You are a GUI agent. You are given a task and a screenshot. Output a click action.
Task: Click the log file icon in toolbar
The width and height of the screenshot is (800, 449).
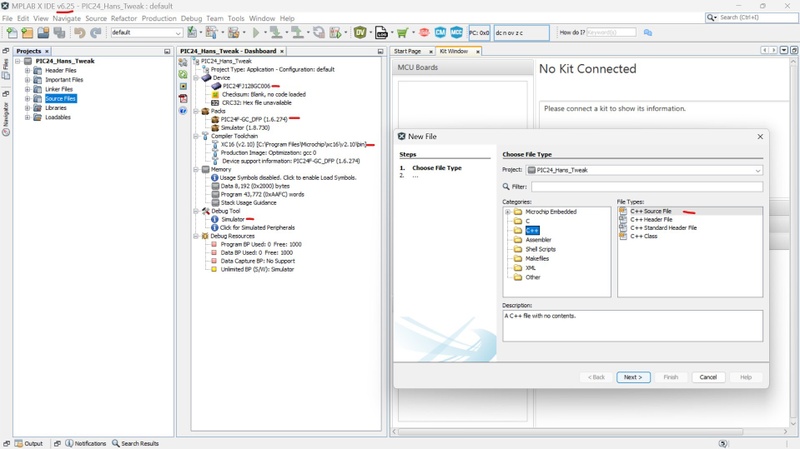tap(381, 33)
